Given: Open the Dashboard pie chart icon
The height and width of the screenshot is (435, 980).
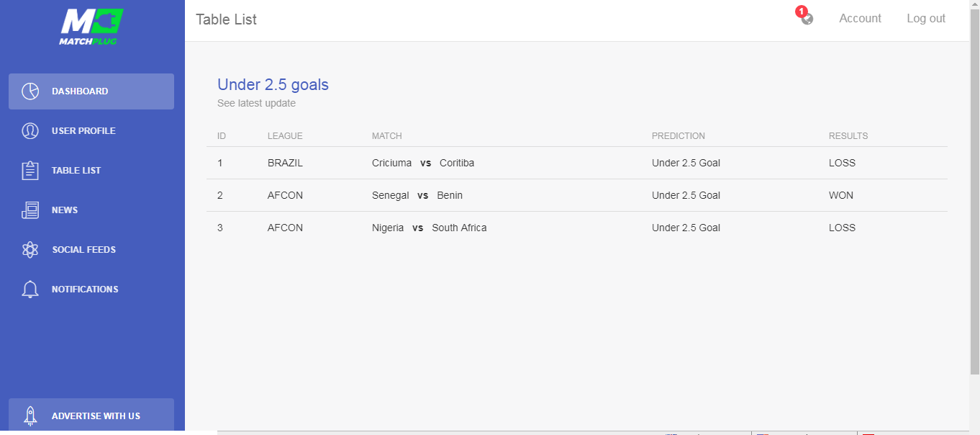Looking at the screenshot, I should pos(30,91).
